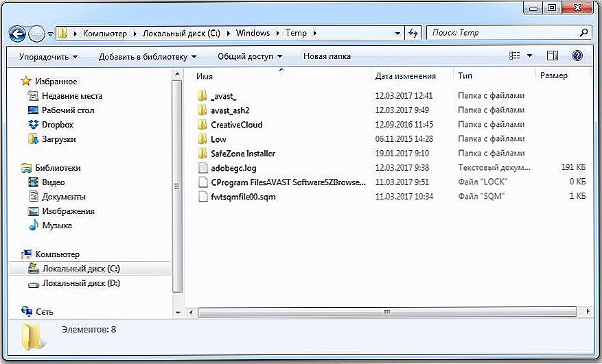Click the Изображения library icon
602x364 pixels.
34,211
